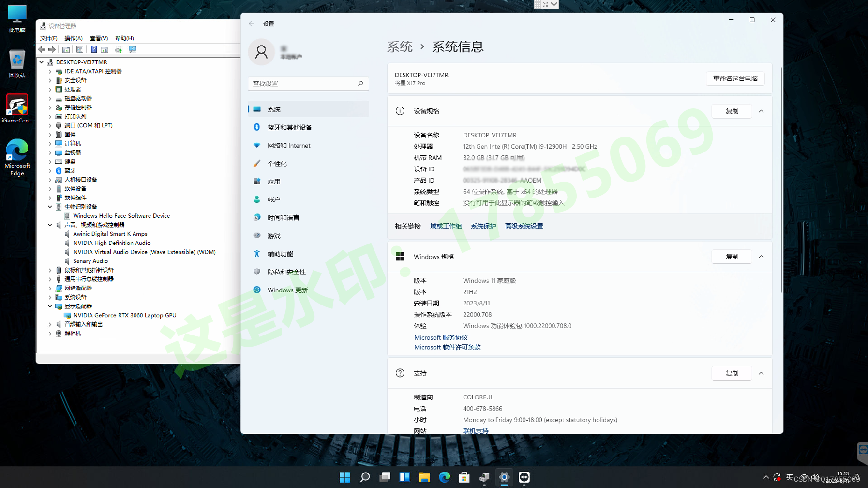Select Awinic Digital Smart K Amps device
Screen dimensions: 868x488
point(110,234)
